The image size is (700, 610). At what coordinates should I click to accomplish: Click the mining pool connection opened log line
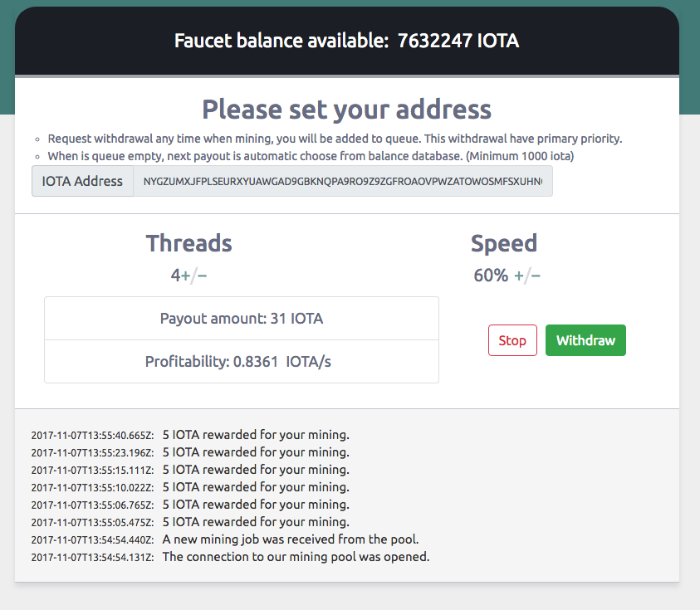coord(230,556)
